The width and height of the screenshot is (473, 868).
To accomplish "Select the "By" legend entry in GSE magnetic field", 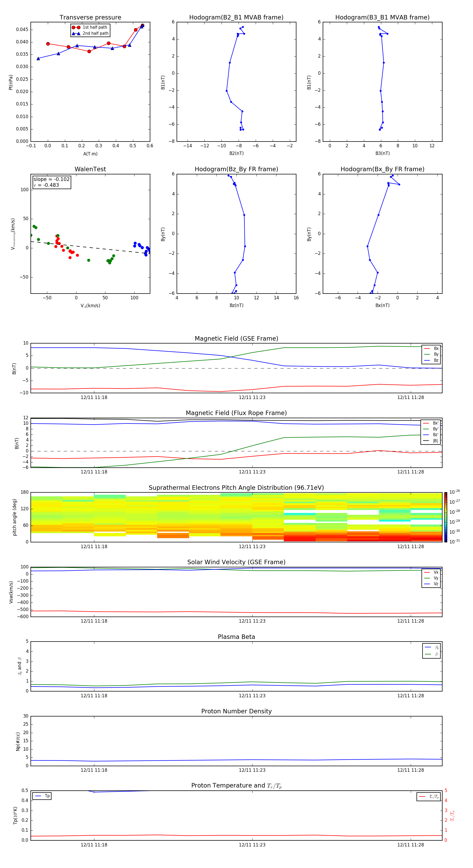I will click(x=431, y=355).
